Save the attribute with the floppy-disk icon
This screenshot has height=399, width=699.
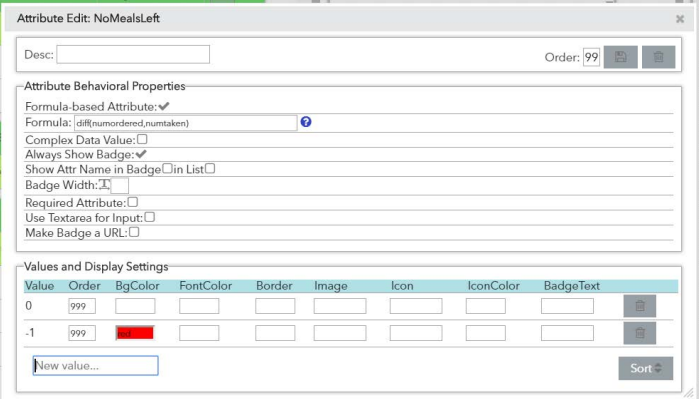(x=621, y=57)
